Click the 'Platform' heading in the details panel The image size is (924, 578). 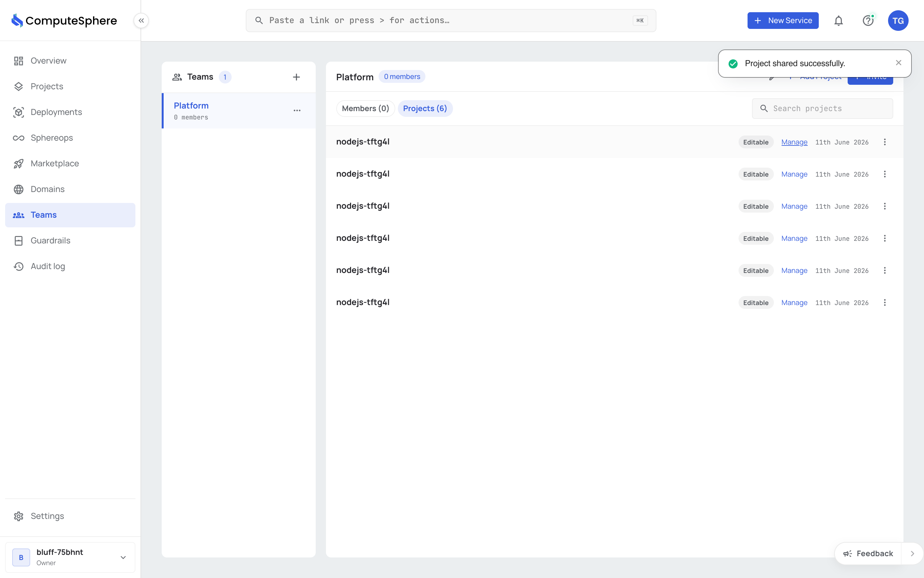[x=355, y=77]
